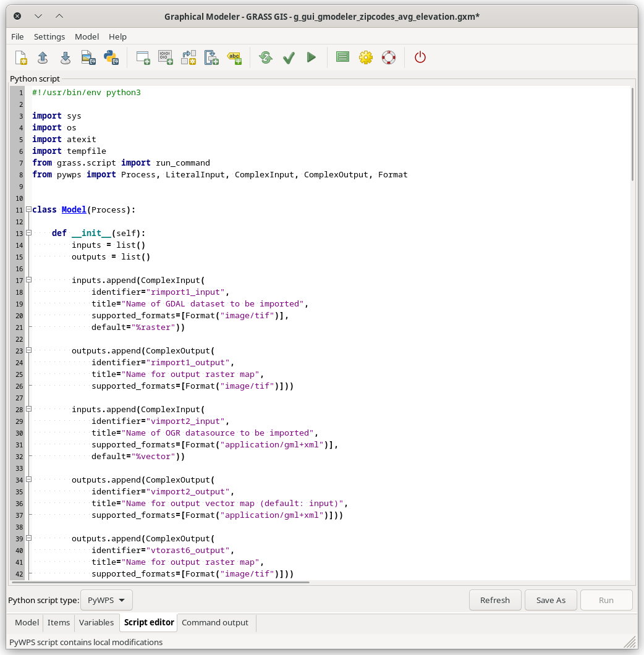Create a new model
This screenshot has height=655, width=644.
21,57
